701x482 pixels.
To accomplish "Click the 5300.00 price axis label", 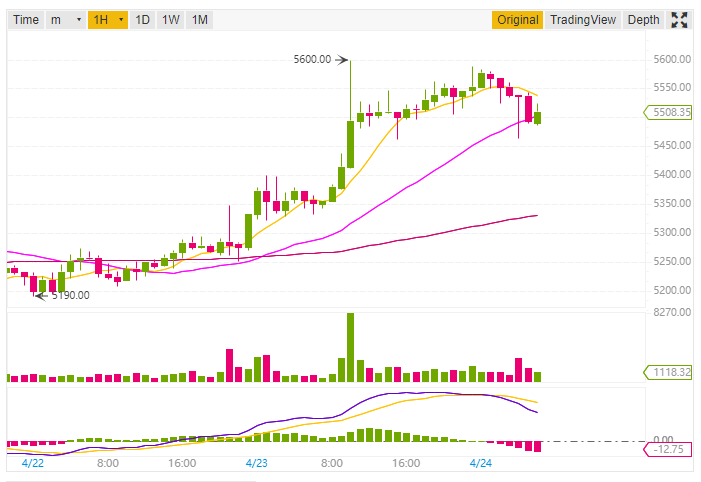I will (x=672, y=233).
